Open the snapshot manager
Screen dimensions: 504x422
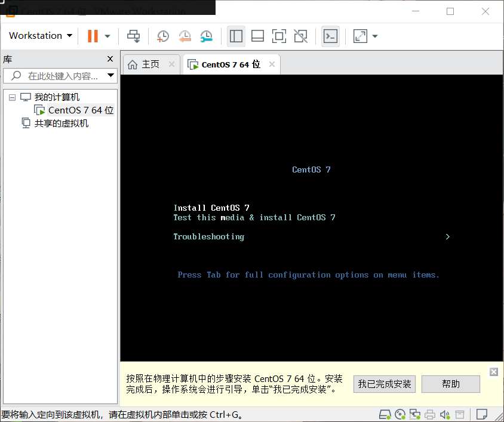click(206, 36)
